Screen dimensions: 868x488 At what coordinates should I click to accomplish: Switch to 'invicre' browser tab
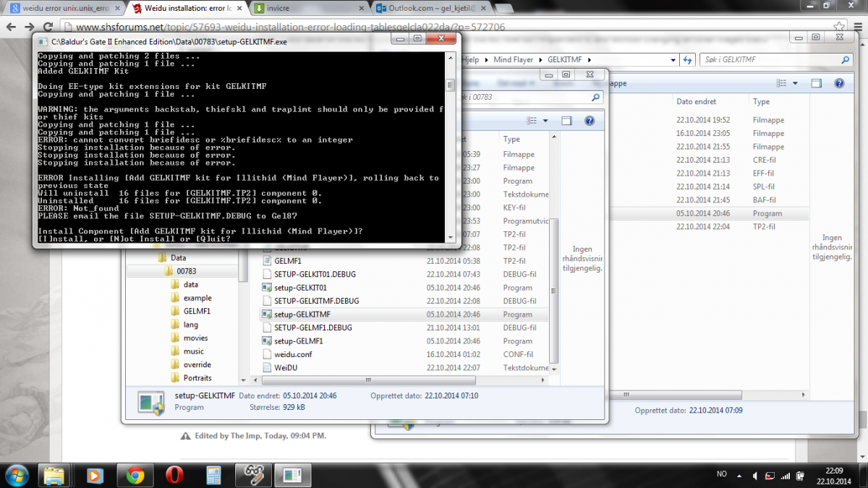pyautogui.click(x=307, y=9)
